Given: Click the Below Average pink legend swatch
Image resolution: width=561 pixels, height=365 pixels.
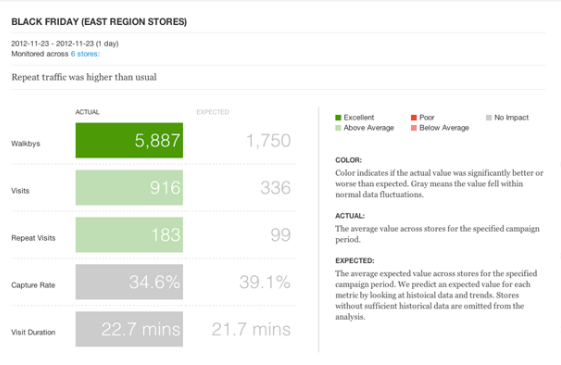Looking at the screenshot, I should coord(414,128).
